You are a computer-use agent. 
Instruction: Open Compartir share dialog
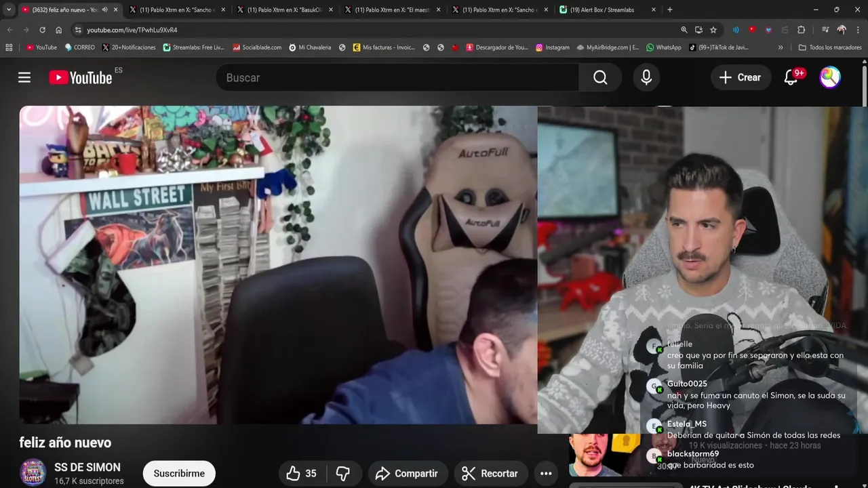(407, 474)
